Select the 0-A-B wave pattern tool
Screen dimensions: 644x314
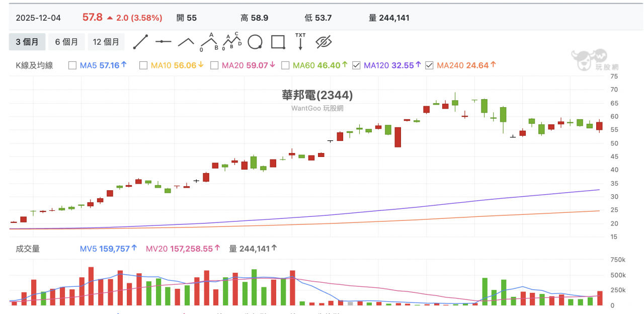click(209, 42)
